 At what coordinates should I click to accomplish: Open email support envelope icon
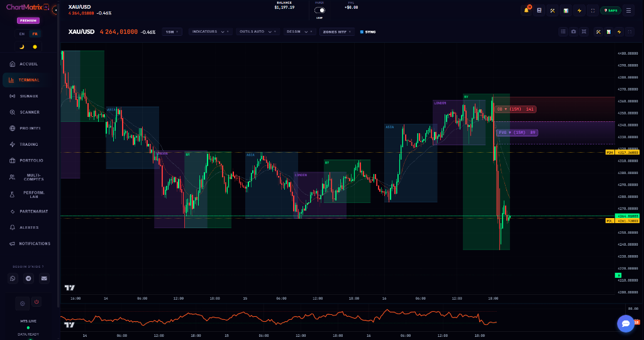click(44, 278)
